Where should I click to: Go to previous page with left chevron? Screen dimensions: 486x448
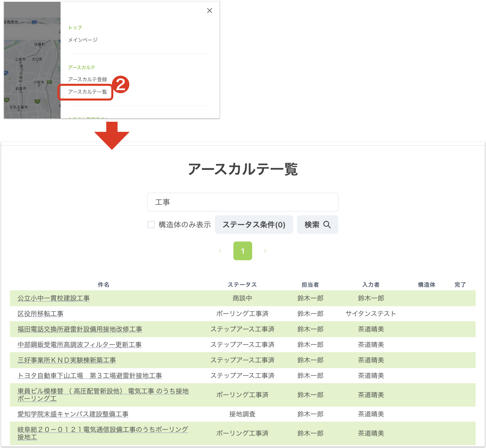220,251
